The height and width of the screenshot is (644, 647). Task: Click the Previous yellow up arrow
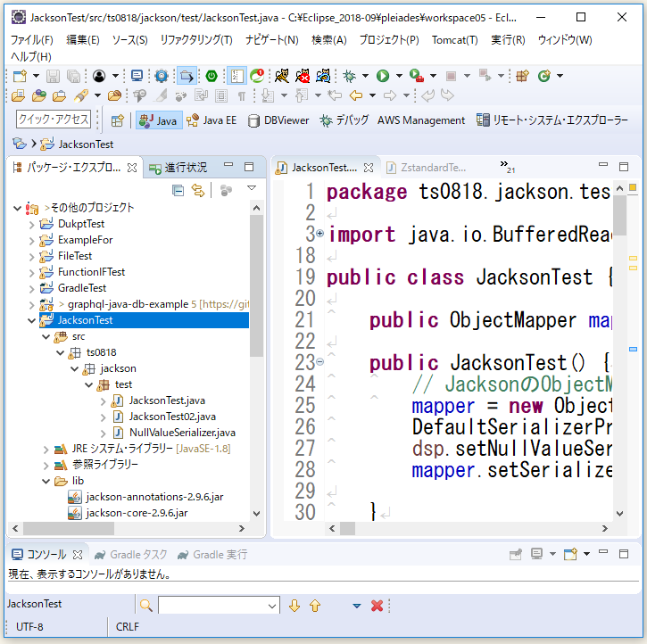tap(315, 606)
